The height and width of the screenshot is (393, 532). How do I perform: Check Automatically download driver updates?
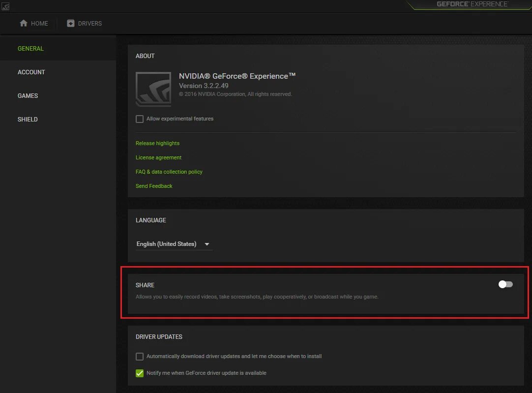click(x=140, y=356)
